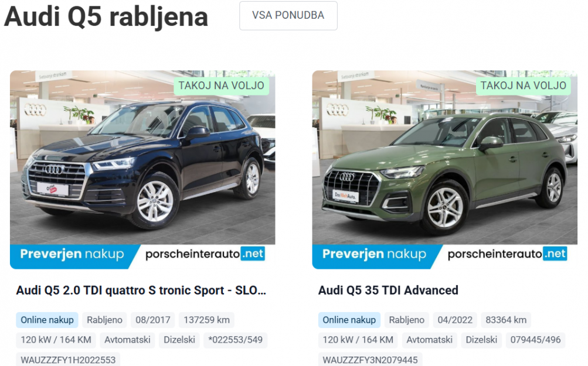Click TAKOJ NA VOLJO badge on blue Audi

221,85
